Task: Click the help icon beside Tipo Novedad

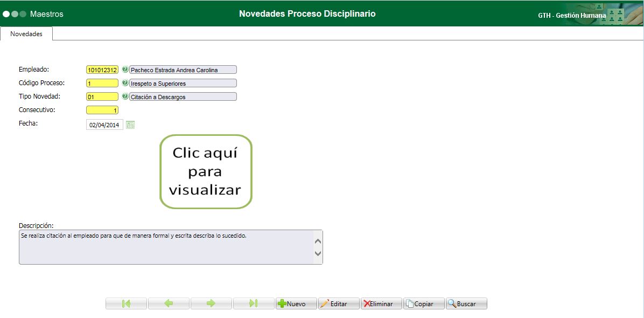Action: pos(124,96)
